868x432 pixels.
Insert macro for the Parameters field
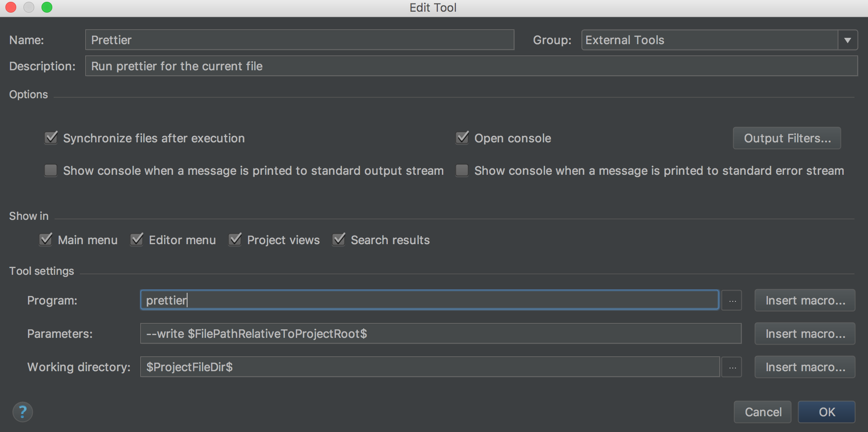click(x=805, y=334)
